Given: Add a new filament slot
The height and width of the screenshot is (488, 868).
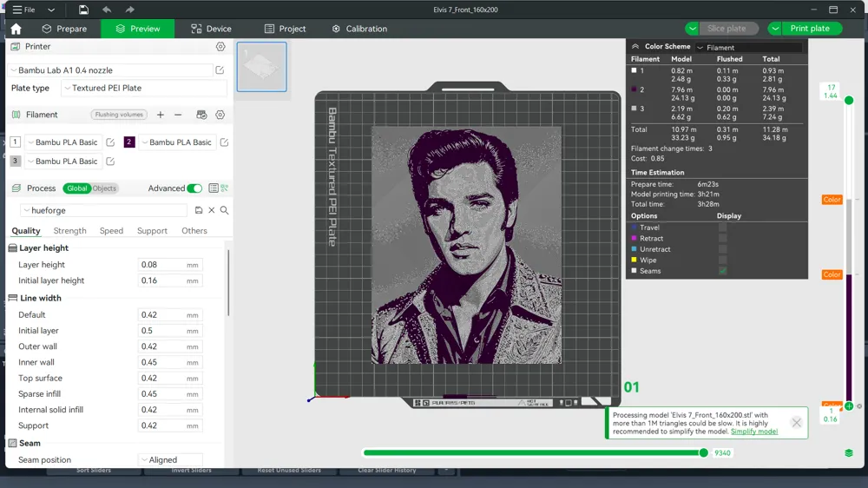Looking at the screenshot, I should [160, 115].
